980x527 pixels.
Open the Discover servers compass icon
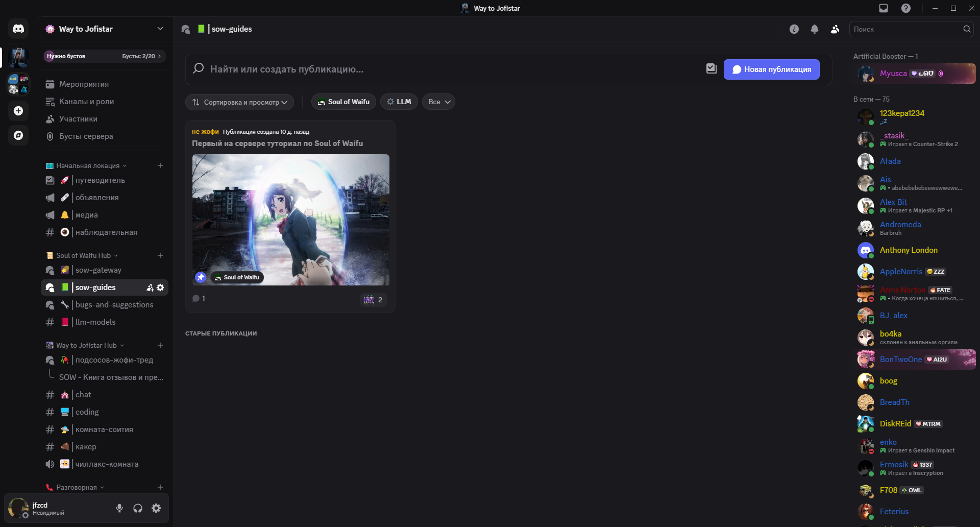point(18,135)
